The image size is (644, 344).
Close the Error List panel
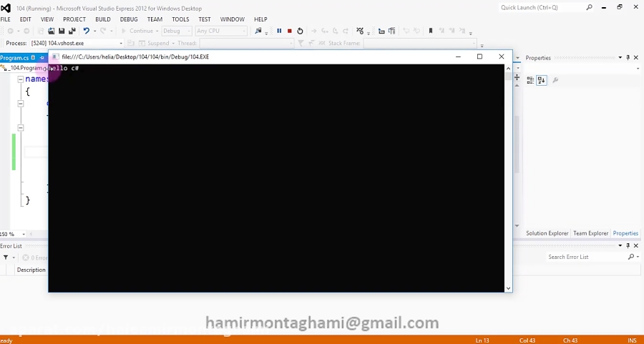click(x=636, y=245)
